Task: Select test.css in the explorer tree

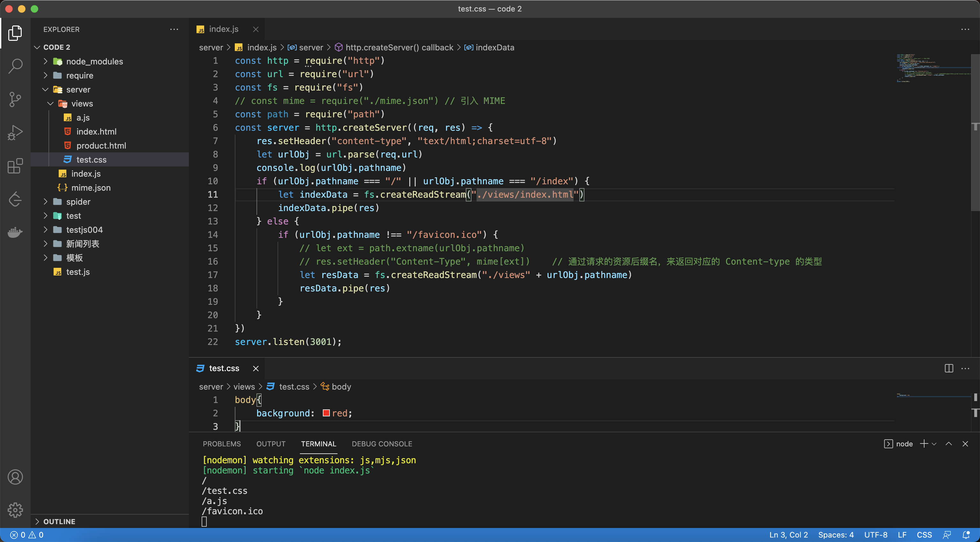Action: pos(109,160)
